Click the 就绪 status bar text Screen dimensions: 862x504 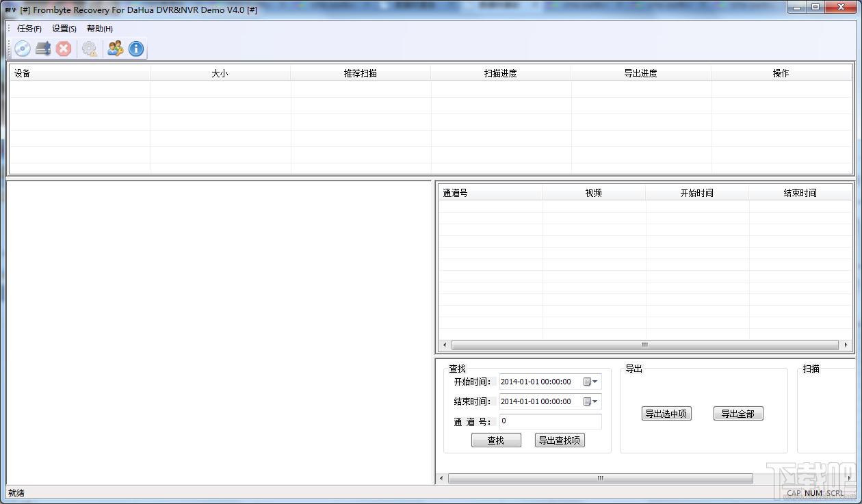(x=16, y=493)
